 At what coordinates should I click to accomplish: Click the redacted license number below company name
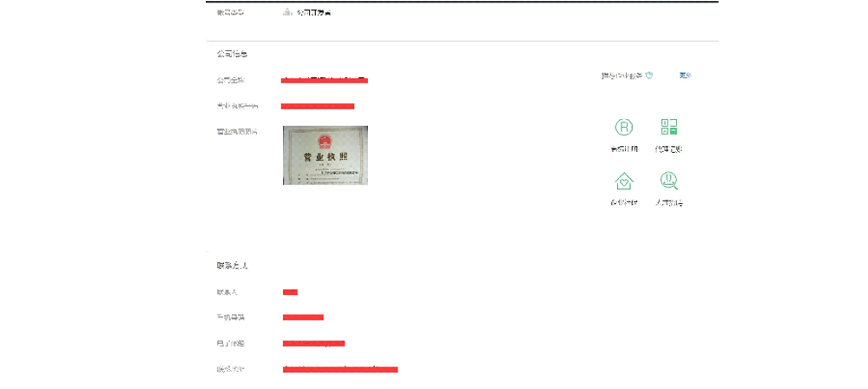[318, 106]
